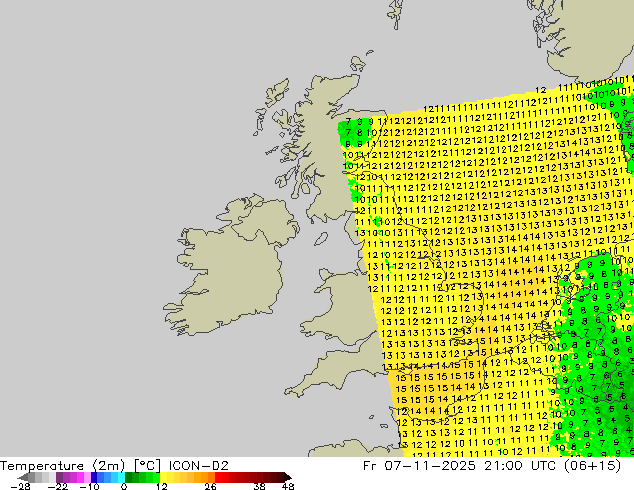Image resolution: width=634 pixels, height=490 pixels.
Task: Click the '0' colorbar scale label
Action: coord(124,486)
